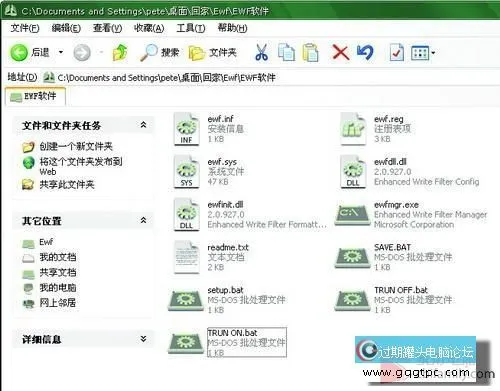This screenshot has width=500, height=391.
Task: Click the TRUN OFF.bat file name
Action: (x=401, y=290)
